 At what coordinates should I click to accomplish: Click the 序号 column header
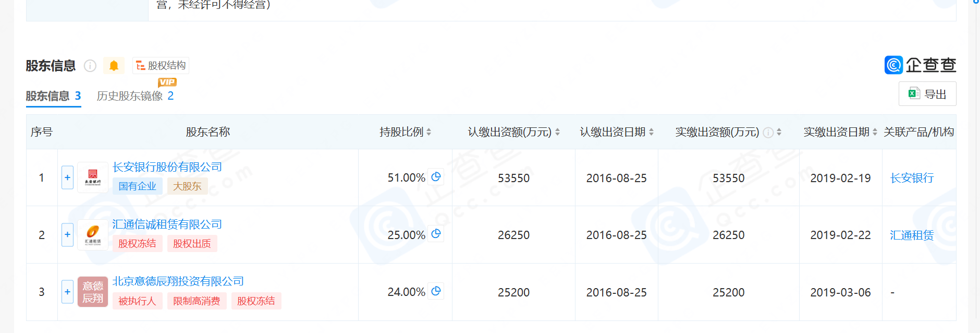coord(42,132)
